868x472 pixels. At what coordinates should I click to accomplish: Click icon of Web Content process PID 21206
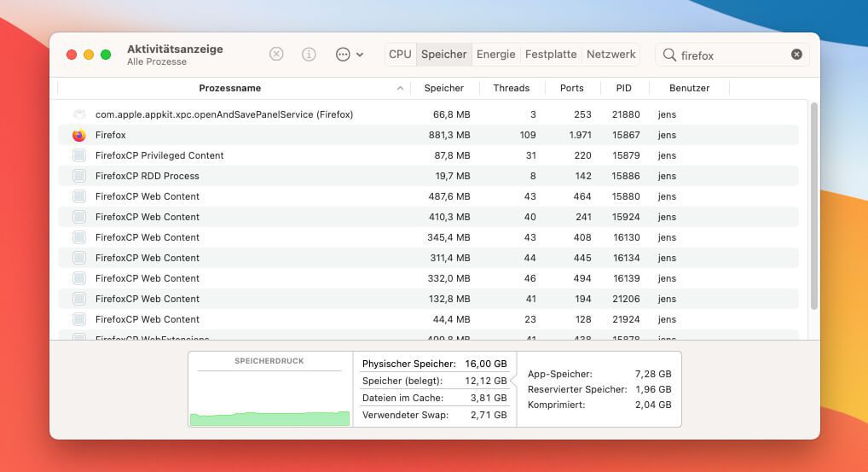coord(79,299)
